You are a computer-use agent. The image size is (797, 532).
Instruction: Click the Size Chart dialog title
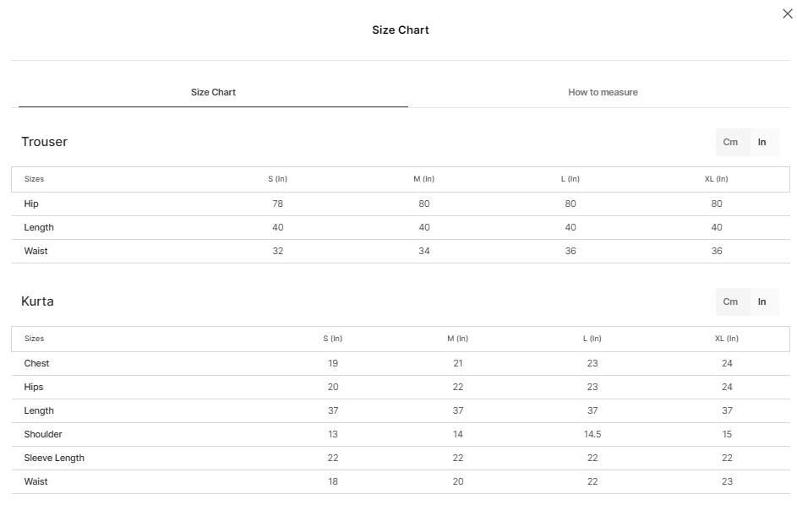(401, 30)
